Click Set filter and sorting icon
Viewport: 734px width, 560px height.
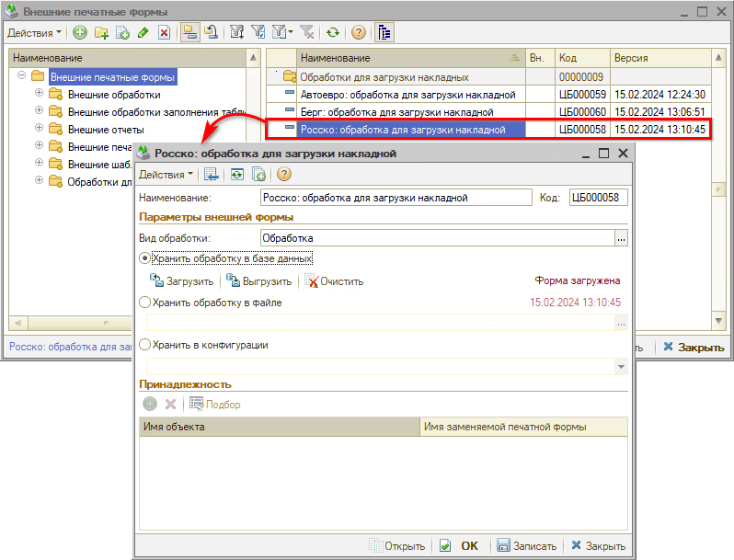(237, 33)
